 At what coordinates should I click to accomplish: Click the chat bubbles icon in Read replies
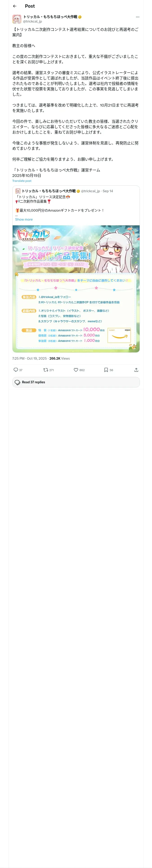click(18, 382)
